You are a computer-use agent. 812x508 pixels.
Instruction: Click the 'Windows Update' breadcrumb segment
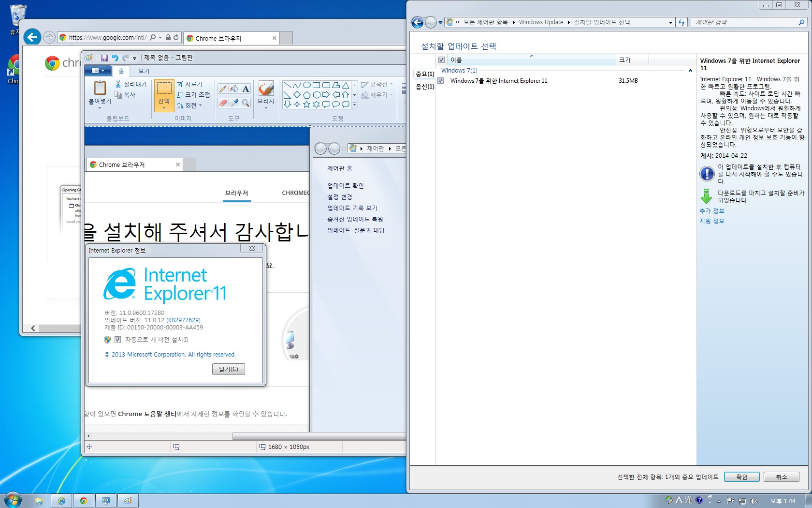[x=541, y=22]
